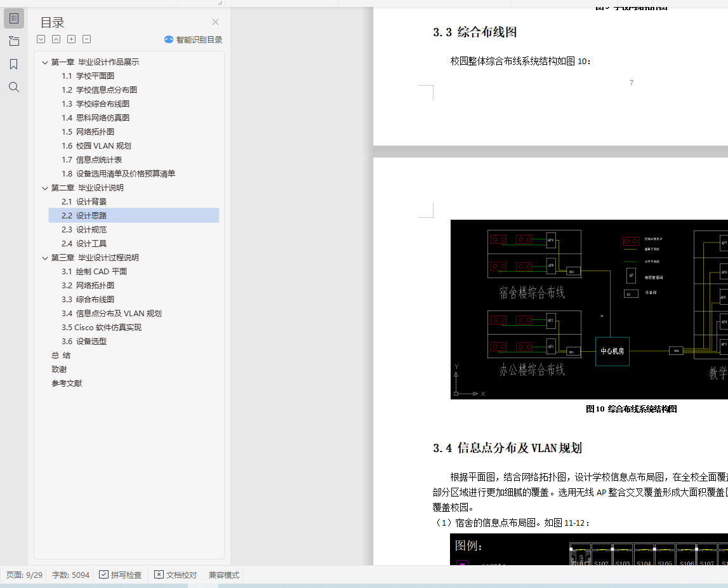Go to 2.1 设计背景
Viewport: 728px width, 588px height.
click(x=84, y=201)
